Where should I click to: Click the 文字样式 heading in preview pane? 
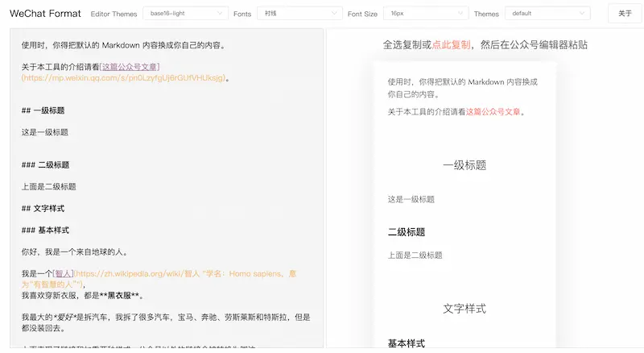[464, 308]
